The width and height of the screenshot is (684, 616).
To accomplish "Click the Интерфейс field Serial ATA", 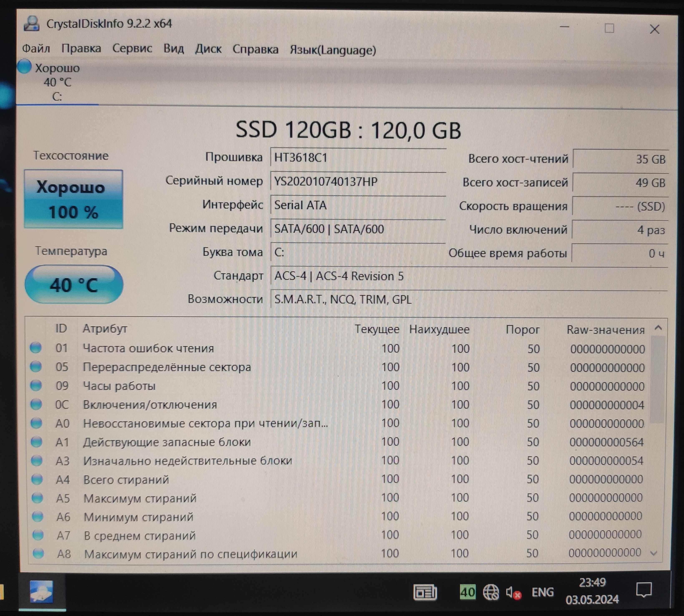I will coord(358,205).
